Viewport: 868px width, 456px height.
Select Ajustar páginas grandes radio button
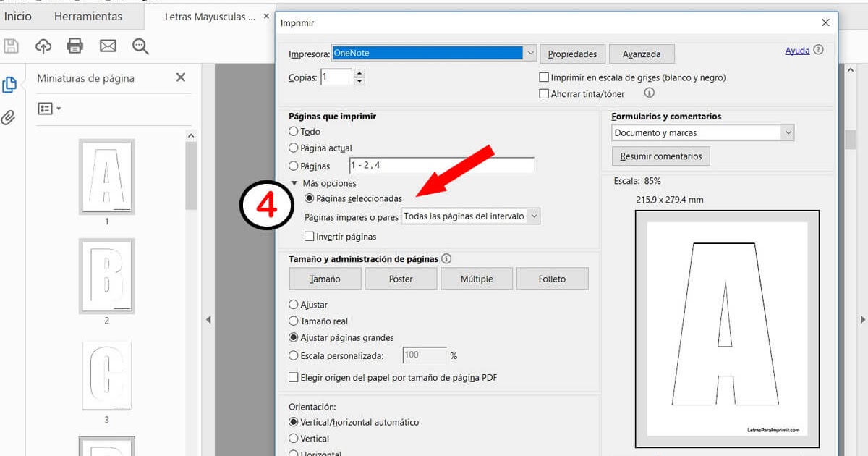tap(294, 337)
